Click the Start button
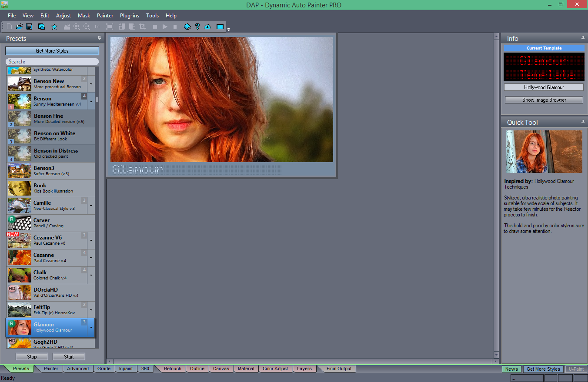 (69, 357)
